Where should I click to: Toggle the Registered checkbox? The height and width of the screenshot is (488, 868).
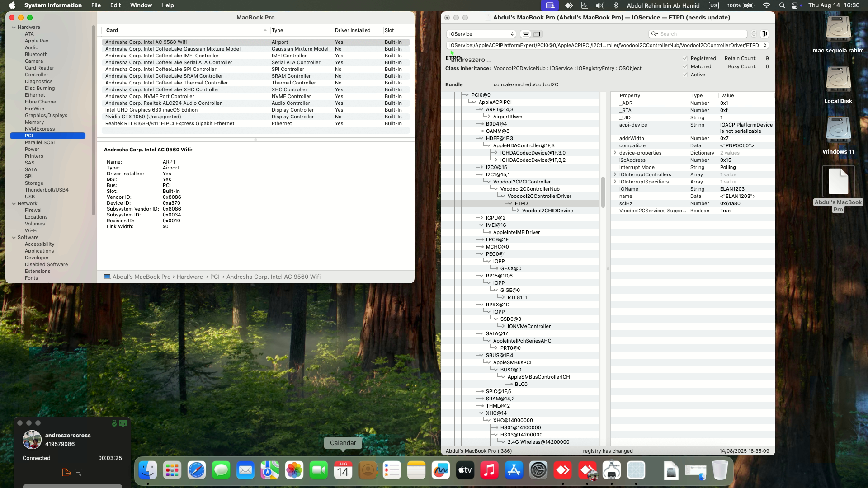click(685, 58)
